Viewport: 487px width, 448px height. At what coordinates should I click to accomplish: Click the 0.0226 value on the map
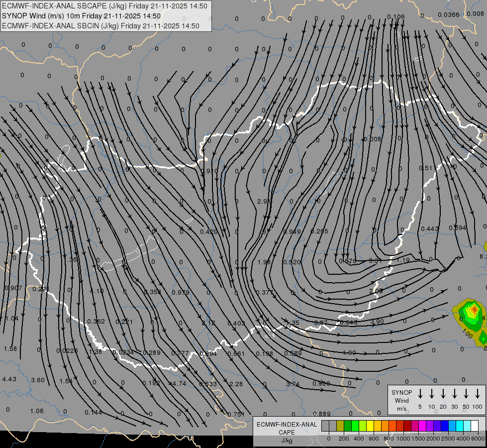67,351
